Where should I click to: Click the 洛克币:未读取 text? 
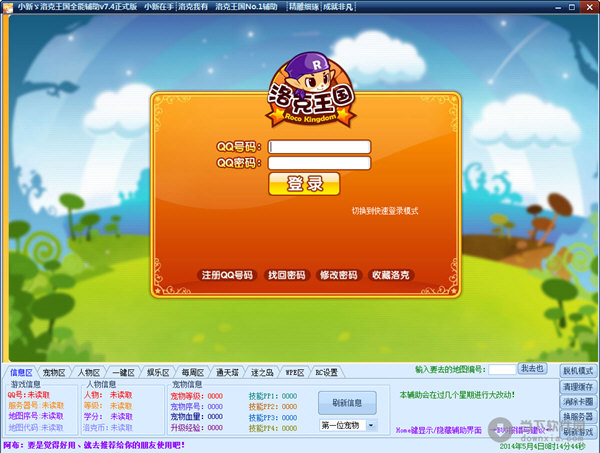click(x=108, y=427)
